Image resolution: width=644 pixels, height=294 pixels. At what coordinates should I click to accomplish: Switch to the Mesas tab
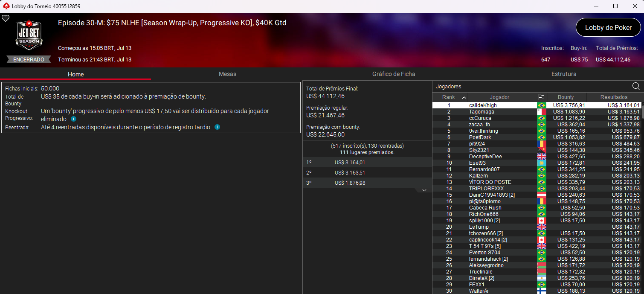pyautogui.click(x=227, y=74)
